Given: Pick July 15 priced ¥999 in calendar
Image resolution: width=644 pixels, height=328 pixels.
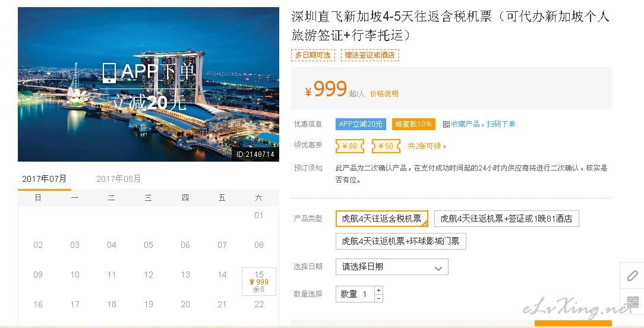Looking at the screenshot, I should (x=259, y=281).
